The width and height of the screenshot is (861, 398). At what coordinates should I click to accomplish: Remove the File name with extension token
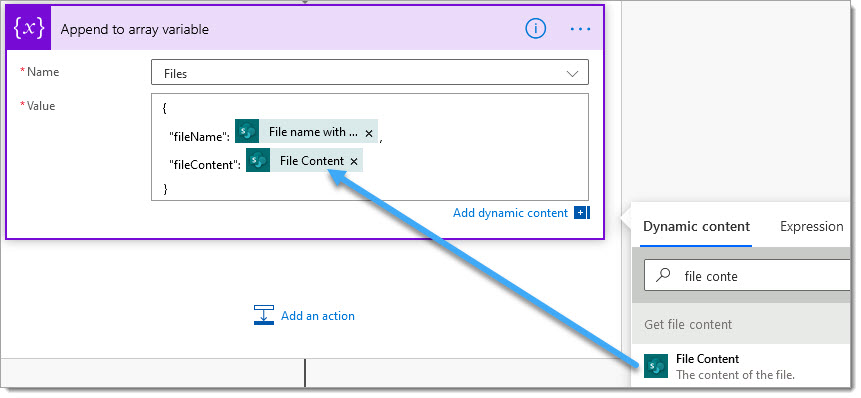pyautogui.click(x=369, y=133)
